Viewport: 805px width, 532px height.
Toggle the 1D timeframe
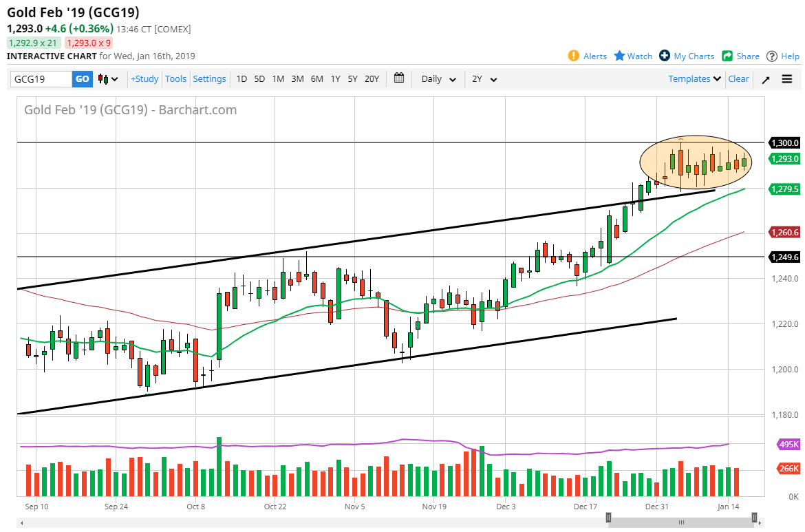pos(241,79)
